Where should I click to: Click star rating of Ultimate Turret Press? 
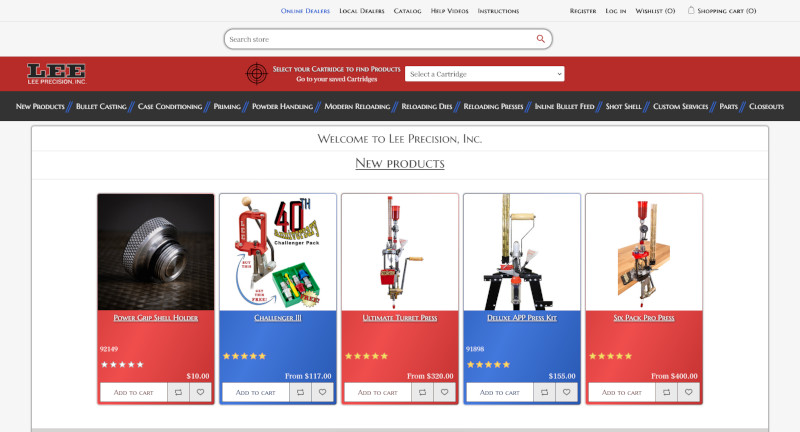(x=366, y=356)
